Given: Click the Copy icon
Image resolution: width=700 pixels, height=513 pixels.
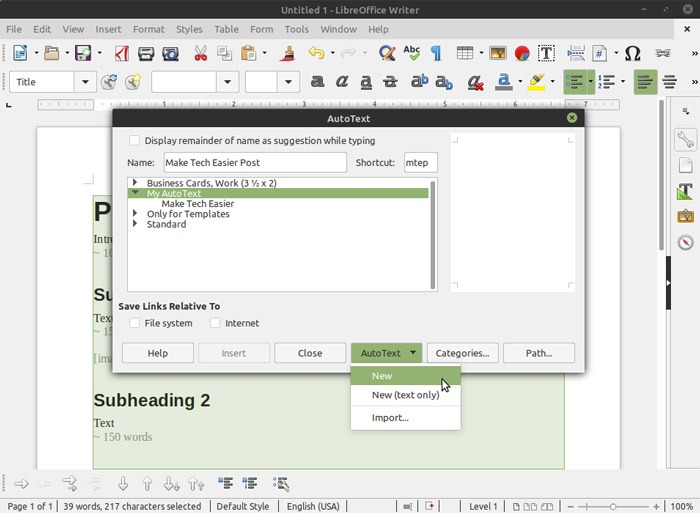Looking at the screenshot, I should pos(224,53).
